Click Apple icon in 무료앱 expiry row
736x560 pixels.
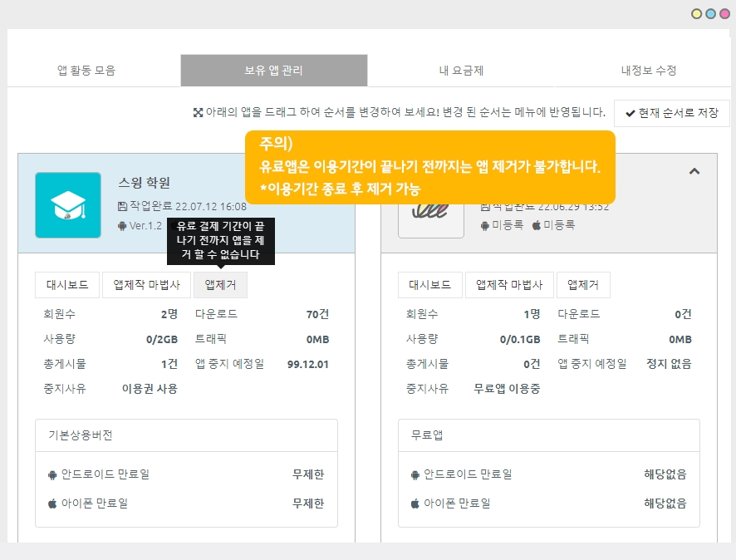pos(415,504)
